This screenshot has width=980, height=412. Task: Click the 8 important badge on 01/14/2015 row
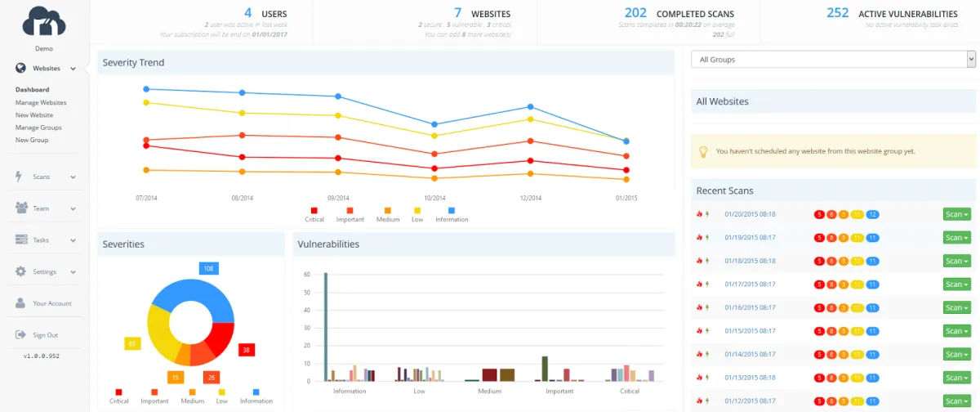click(831, 354)
